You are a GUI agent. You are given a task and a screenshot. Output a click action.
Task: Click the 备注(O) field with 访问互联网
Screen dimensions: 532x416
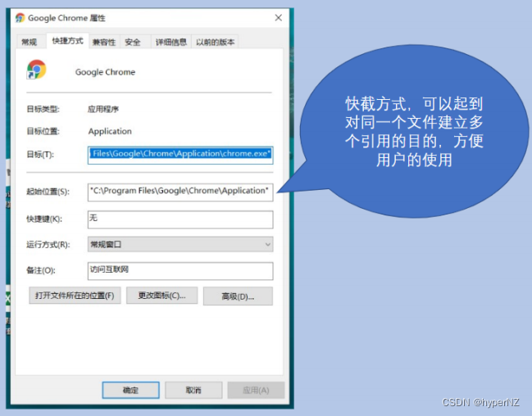coord(180,271)
